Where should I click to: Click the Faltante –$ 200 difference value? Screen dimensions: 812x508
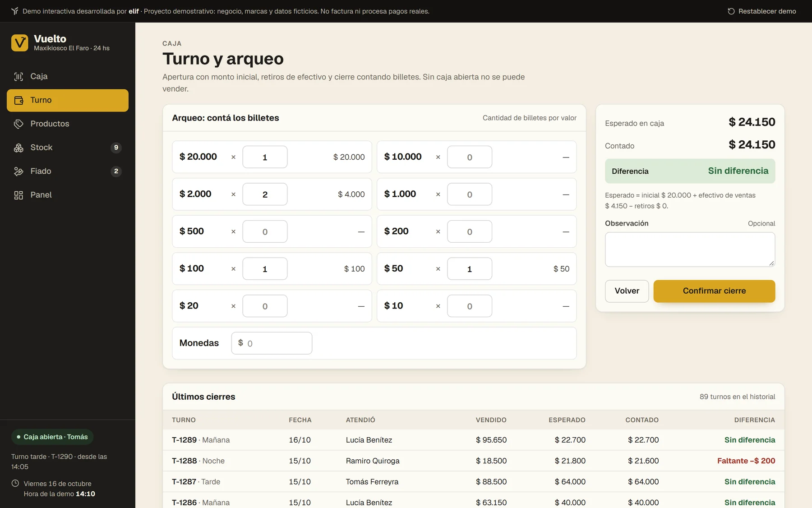tap(746, 461)
